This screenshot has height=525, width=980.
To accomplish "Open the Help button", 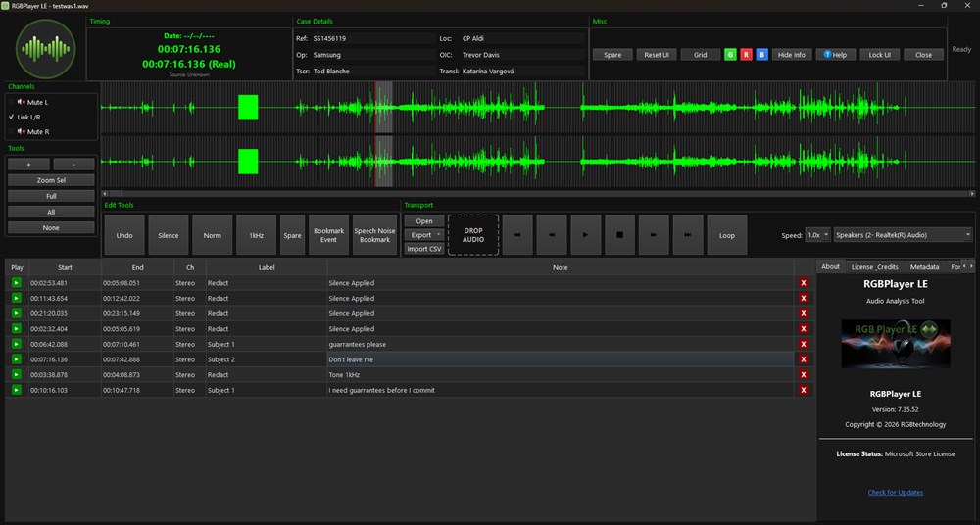I will [835, 55].
